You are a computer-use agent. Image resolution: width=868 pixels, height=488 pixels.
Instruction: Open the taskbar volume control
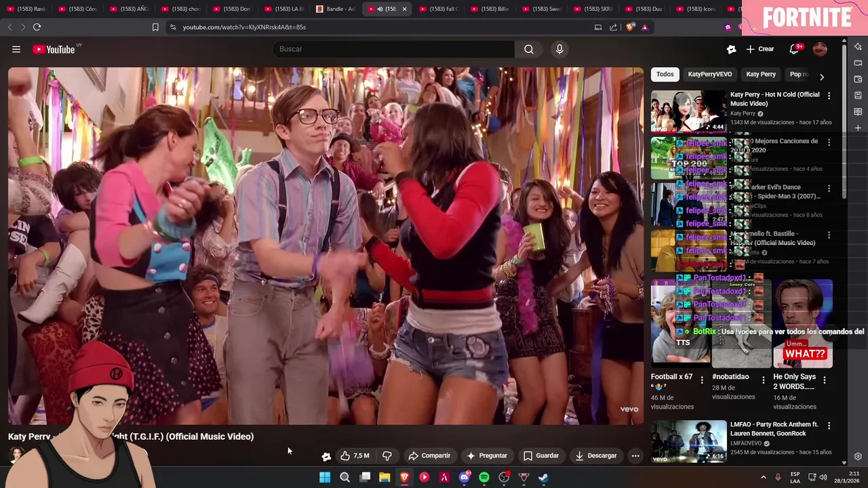click(823, 477)
